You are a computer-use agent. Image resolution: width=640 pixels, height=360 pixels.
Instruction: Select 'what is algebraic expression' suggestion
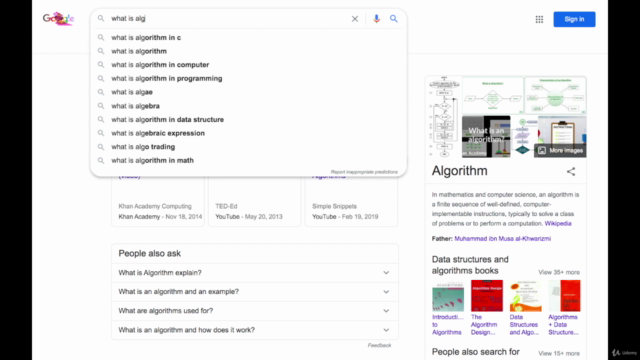pyautogui.click(x=249, y=133)
